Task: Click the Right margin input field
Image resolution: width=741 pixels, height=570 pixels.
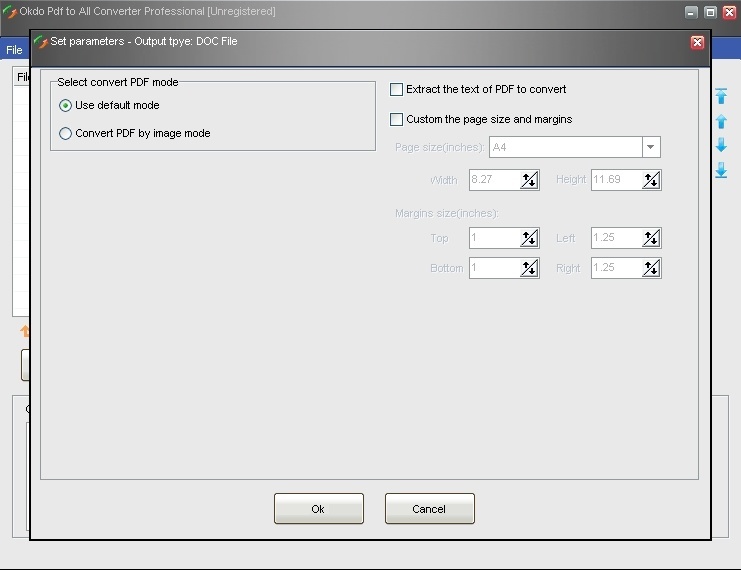Action: point(616,268)
